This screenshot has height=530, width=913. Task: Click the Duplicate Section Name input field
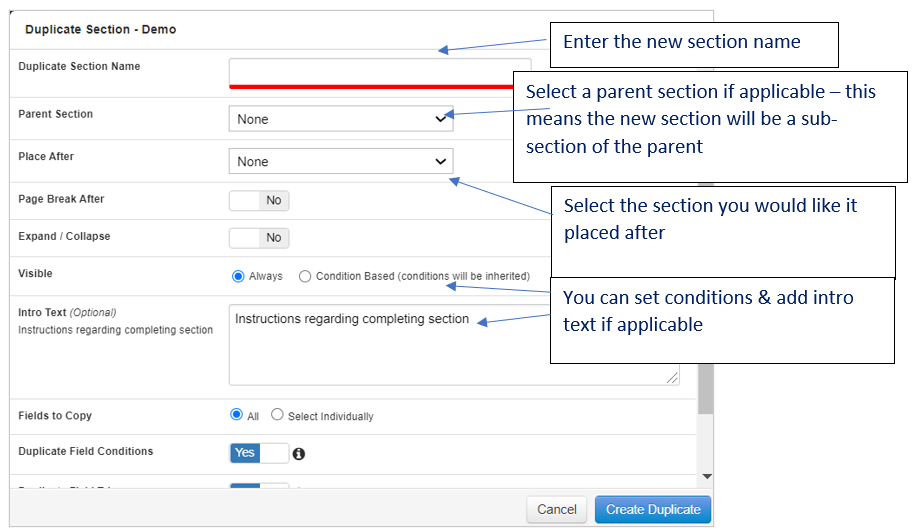pos(380,73)
